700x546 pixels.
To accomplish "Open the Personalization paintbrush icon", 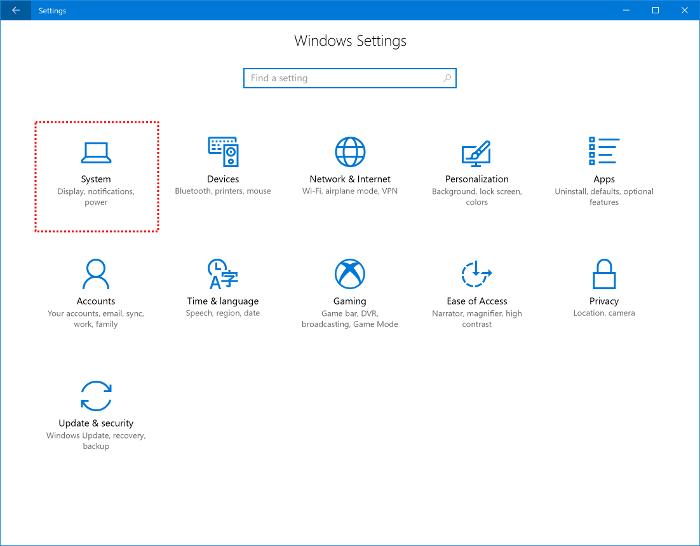I will click(476, 153).
